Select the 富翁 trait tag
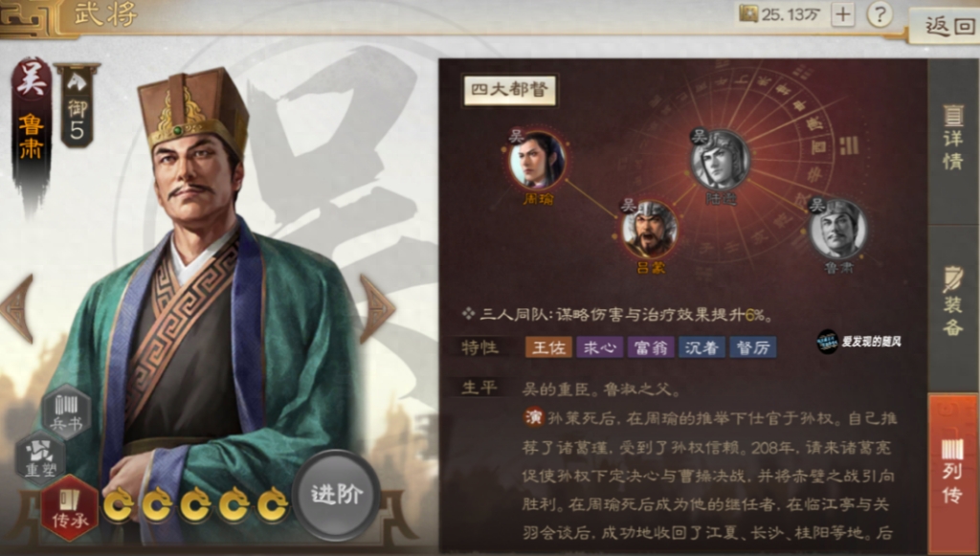This screenshot has height=556, width=980. pos(651,347)
